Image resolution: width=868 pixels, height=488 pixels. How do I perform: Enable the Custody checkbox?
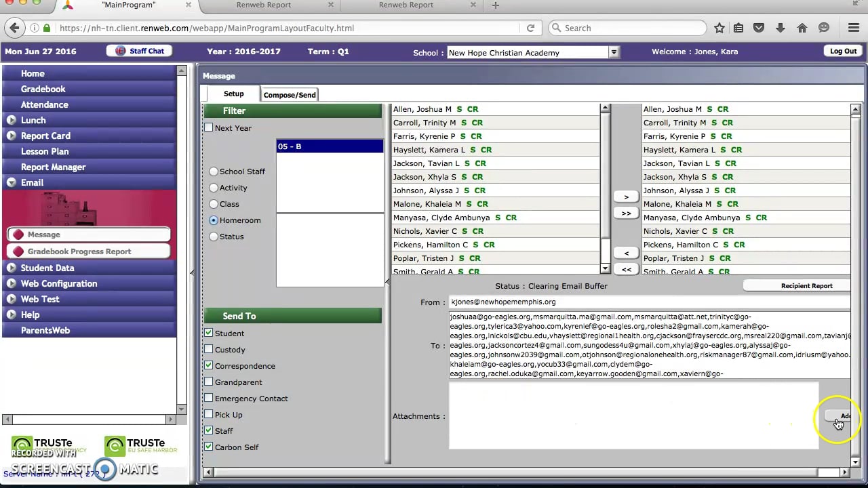point(209,349)
